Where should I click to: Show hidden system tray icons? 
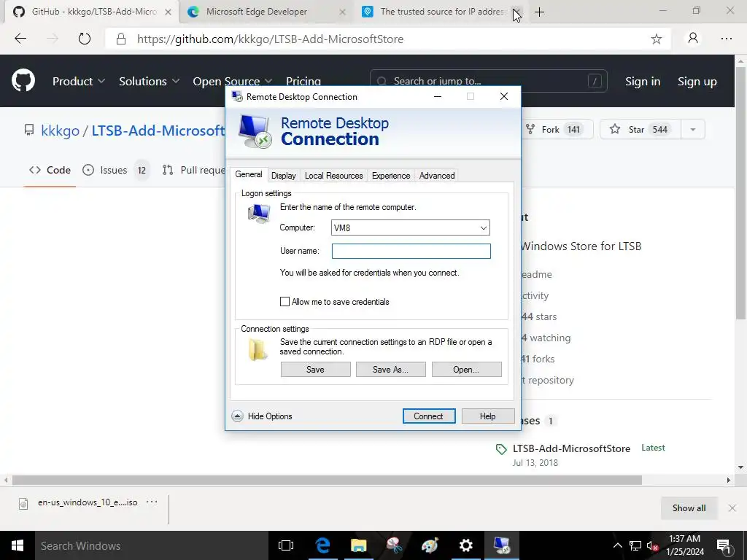pos(617,545)
